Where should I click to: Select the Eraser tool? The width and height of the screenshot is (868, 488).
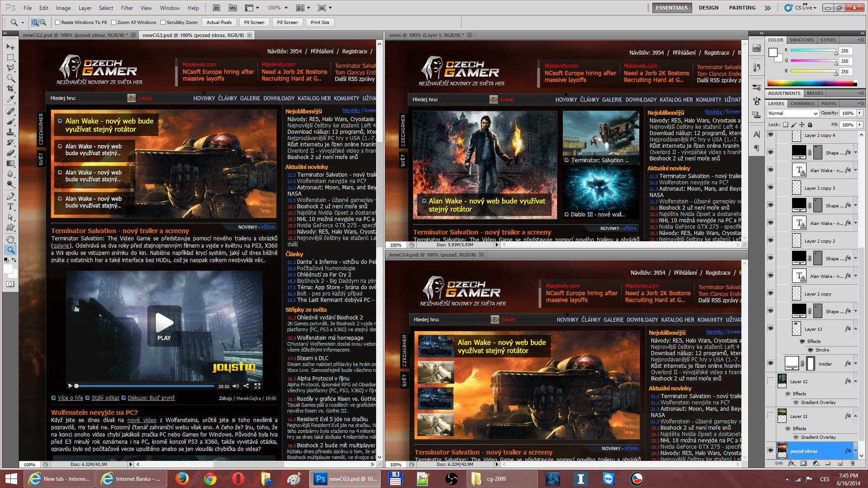[x=10, y=153]
